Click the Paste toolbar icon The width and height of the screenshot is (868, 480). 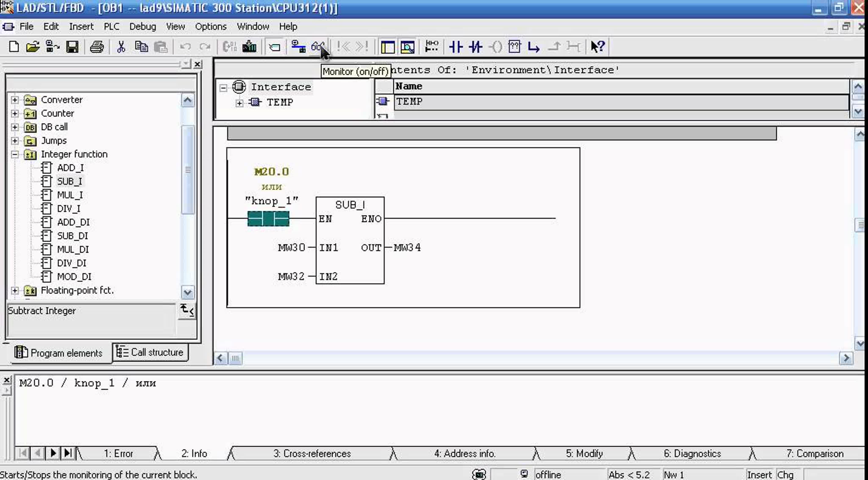[161, 47]
